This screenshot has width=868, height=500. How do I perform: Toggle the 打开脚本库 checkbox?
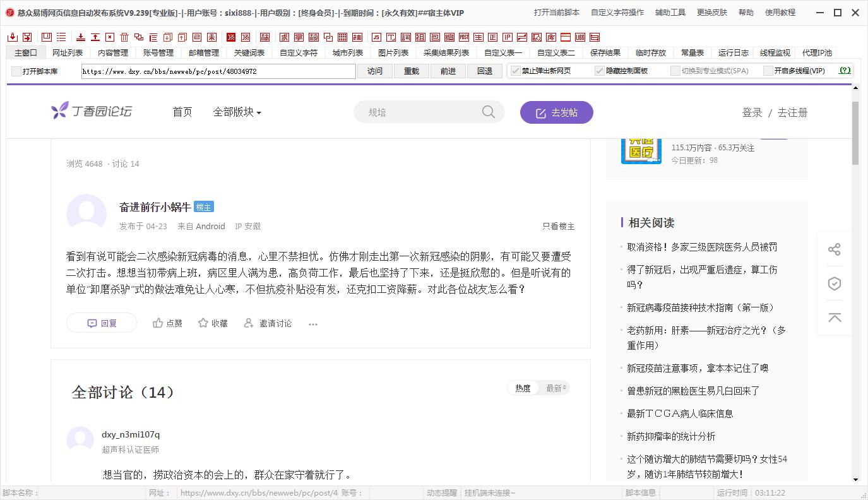pos(16,71)
